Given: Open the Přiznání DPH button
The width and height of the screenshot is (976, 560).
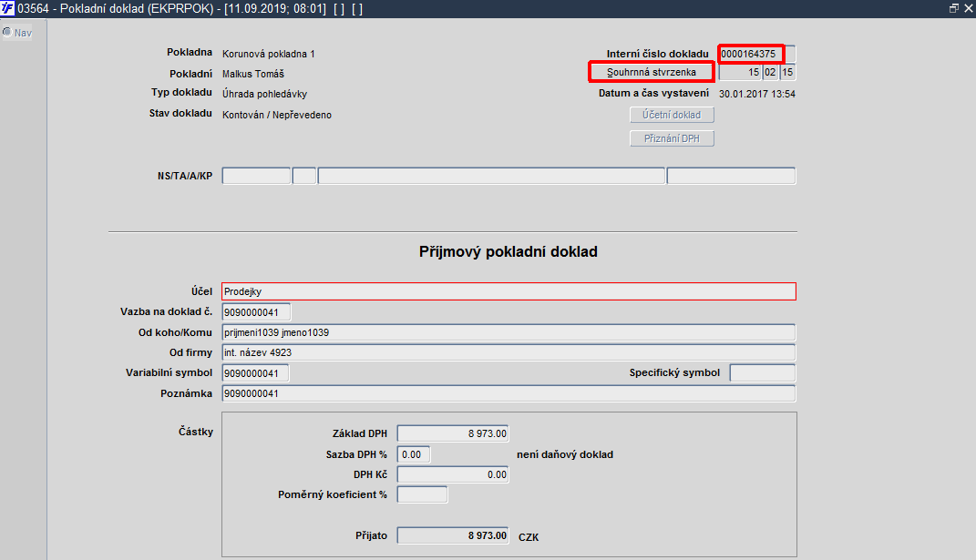Looking at the screenshot, I should pyautogui.click(x=672, y=138).
